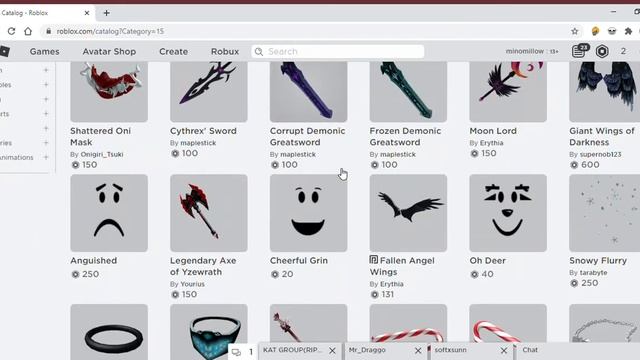
Task: Open the Robux menu item
Action: 225,51
